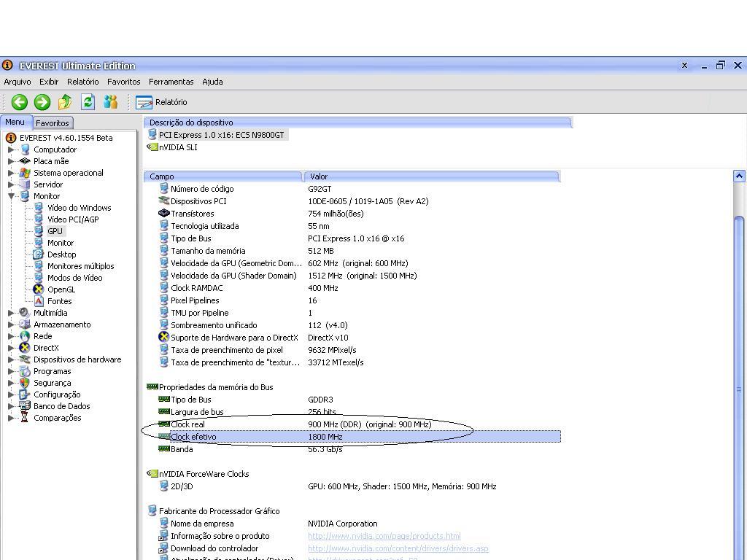The width and height of the screenshot is (747, 560).
Task: Expand the Programas tree node
Action: [11, 371]
